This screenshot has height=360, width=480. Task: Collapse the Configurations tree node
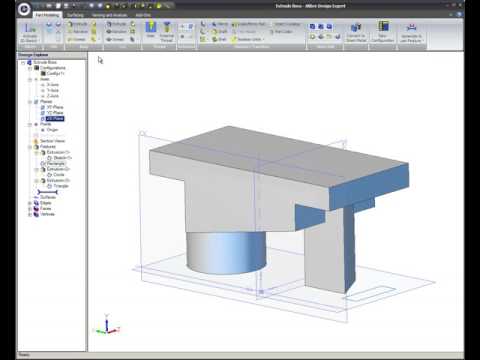[30, 68]
